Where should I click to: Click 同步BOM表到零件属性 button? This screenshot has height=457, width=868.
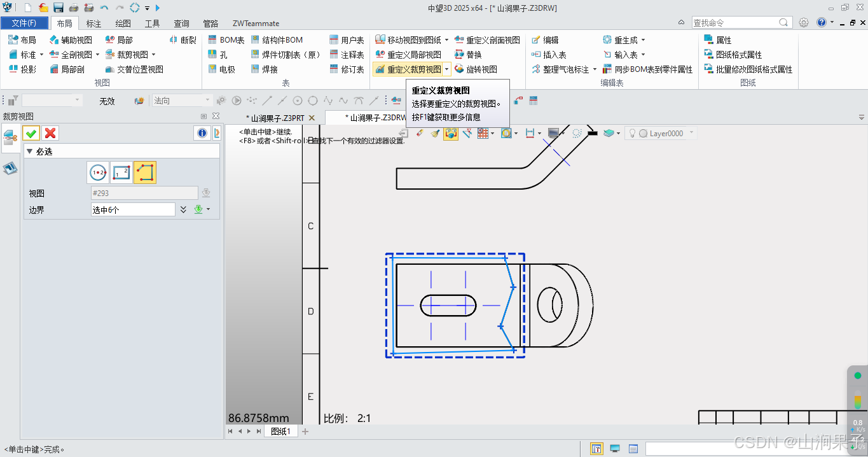click(x=647, y=69)
